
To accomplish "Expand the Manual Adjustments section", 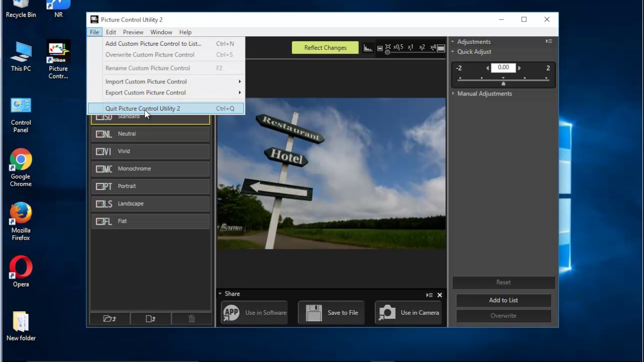I will pyautogui.click(x=453, y=94).
